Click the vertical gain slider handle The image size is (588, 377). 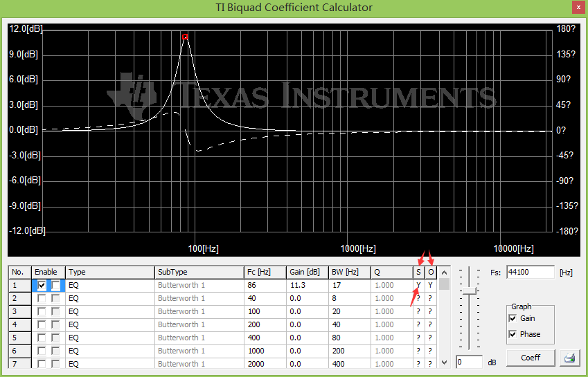coord(469,291)
